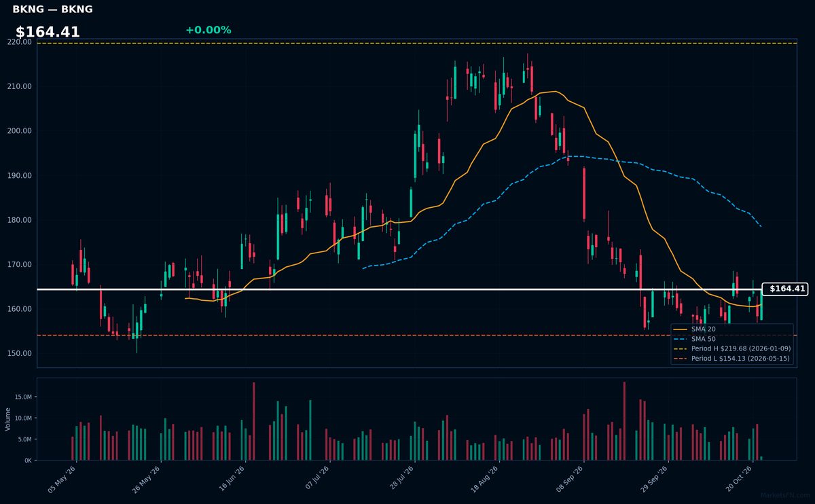The width and height of the screenshot is (815, 504).
Task: Click the SMA 50 legend entry
Action: tap(694, 338)
